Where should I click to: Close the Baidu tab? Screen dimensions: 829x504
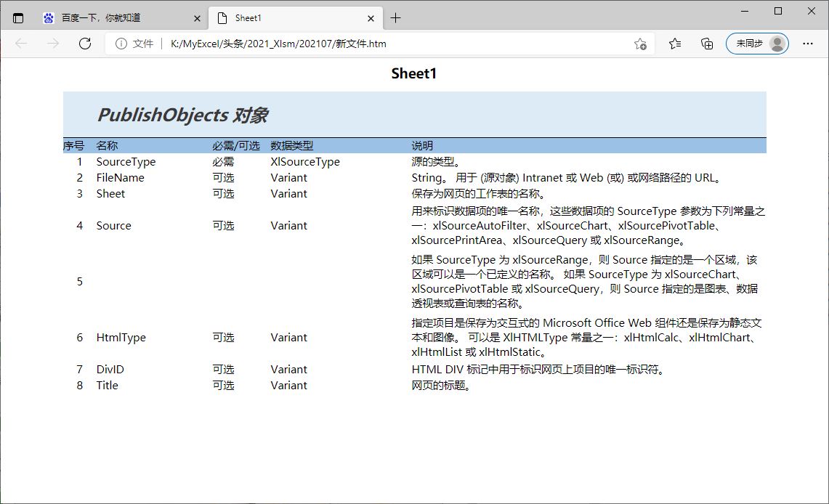[x=196, y=17]
